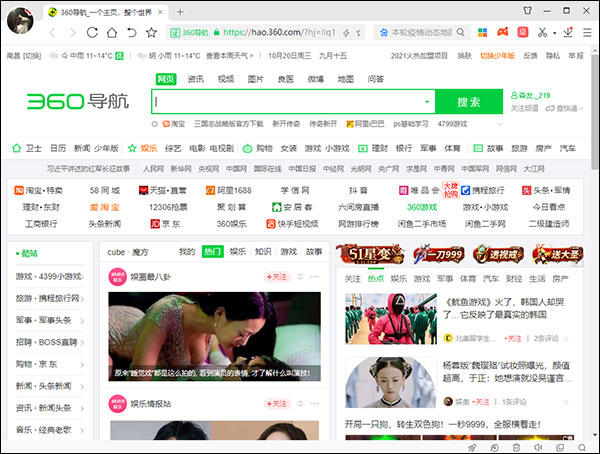Click the 娱乐 star icon in nav row
The height and width of the screenshot is (454, 600).
[132, 148]
